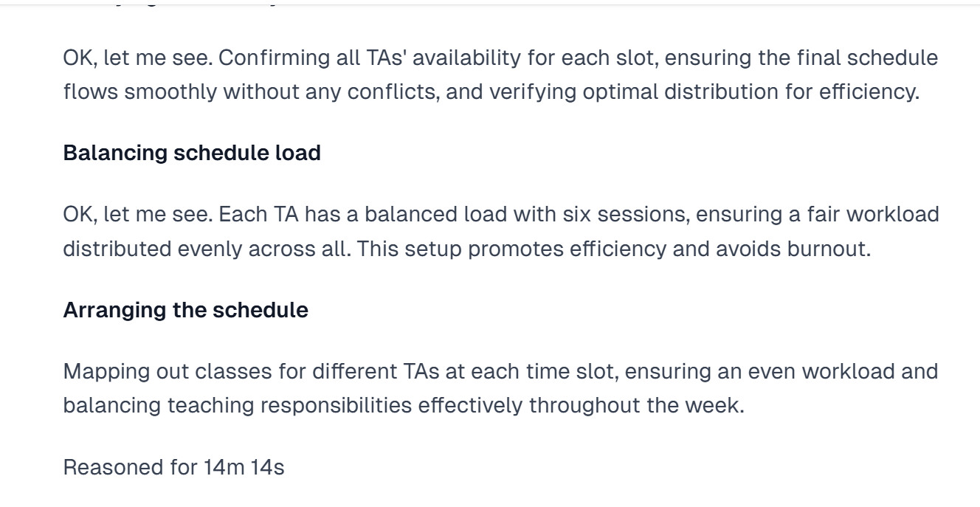Click the 'Balancing schedule load' heading
Viewport: 980px width, 507px height.
192,153
